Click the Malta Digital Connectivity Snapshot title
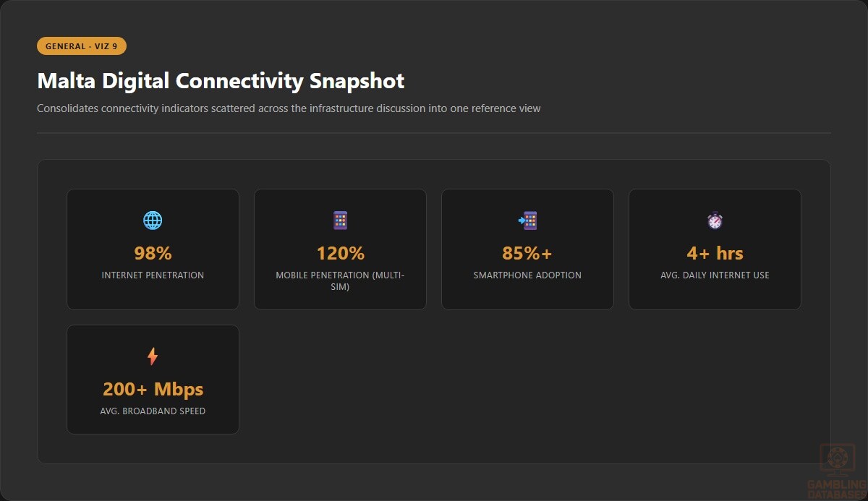The image size is (868, 501). coord(221,80)
